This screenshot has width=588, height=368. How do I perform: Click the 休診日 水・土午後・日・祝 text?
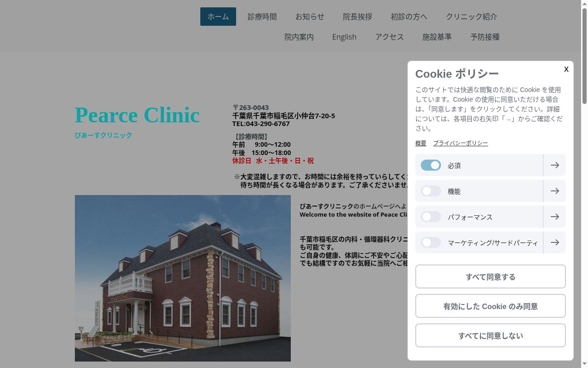273,161
